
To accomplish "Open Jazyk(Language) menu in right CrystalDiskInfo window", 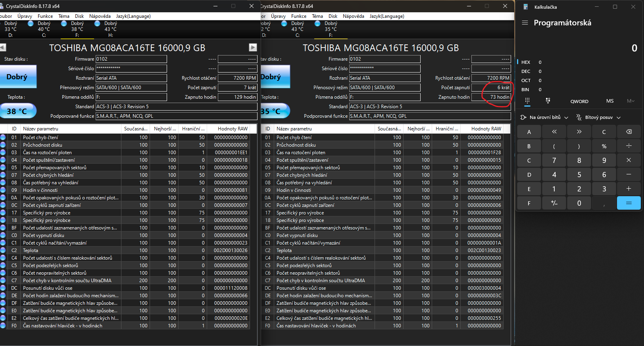I will [x=387, y=16].
